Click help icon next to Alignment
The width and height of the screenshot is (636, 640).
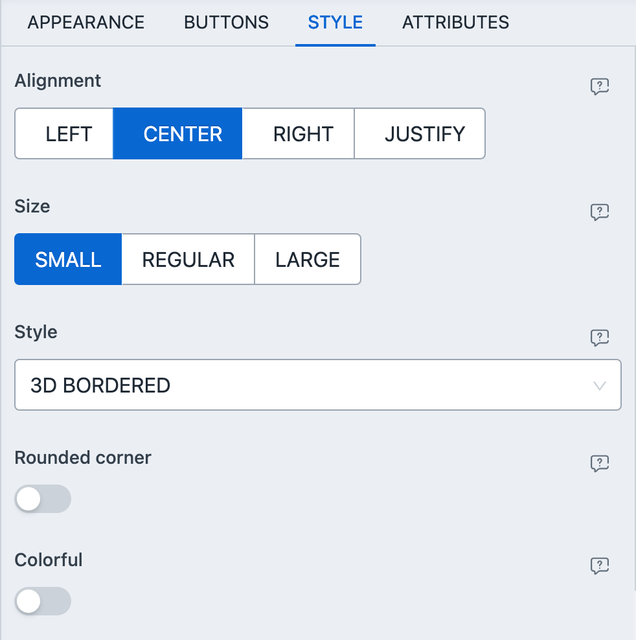[x=600, y=87]
